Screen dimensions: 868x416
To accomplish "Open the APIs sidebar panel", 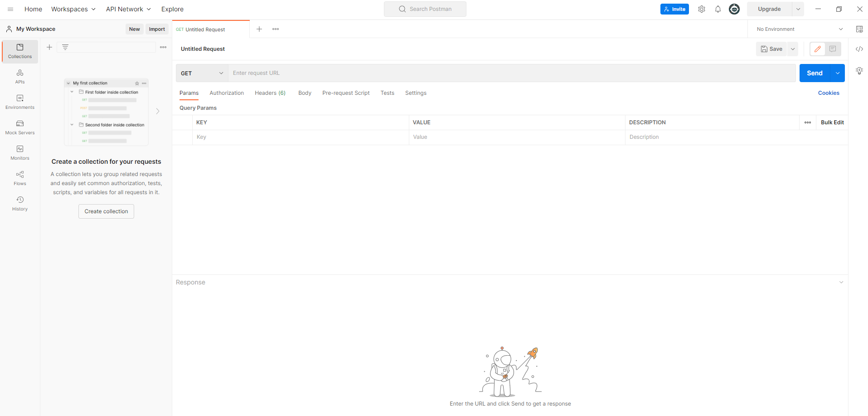I will click(20, 77).
